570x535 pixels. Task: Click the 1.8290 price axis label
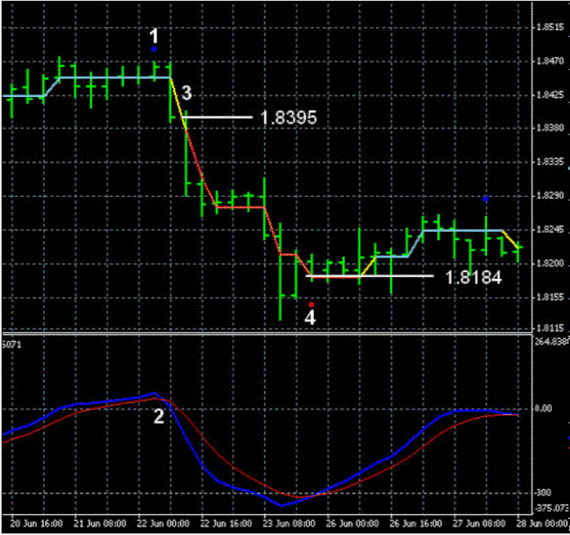click(x=550, y=196)
